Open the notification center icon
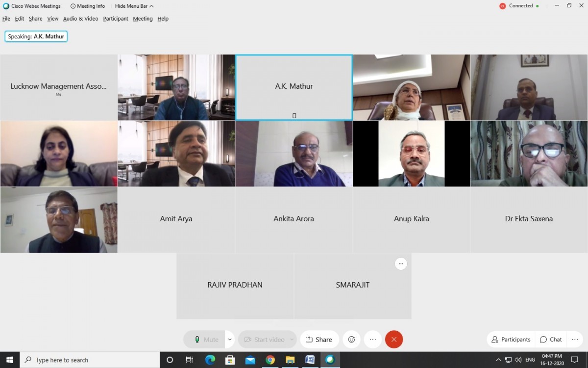The width and height of the screenshot is (588, 368). (x=575, y=360)
